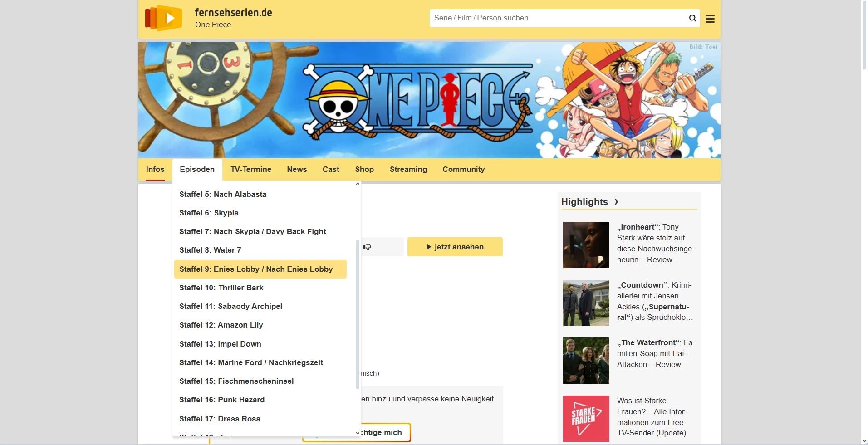Select Staffel 15: Fischmenscheninsel
Image resolution: width=868 pixels, height=445 pixels.
tap(260, 381)
